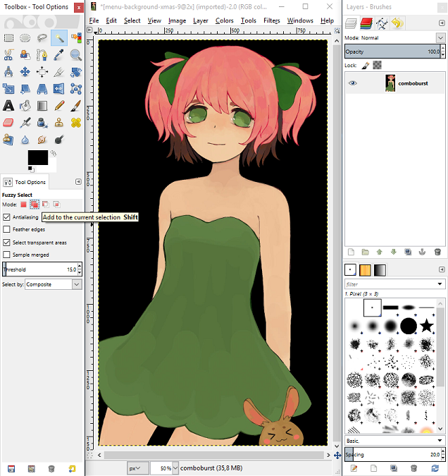
Task: Enable the Feather edges checkbox
Action: click(6, 229)
